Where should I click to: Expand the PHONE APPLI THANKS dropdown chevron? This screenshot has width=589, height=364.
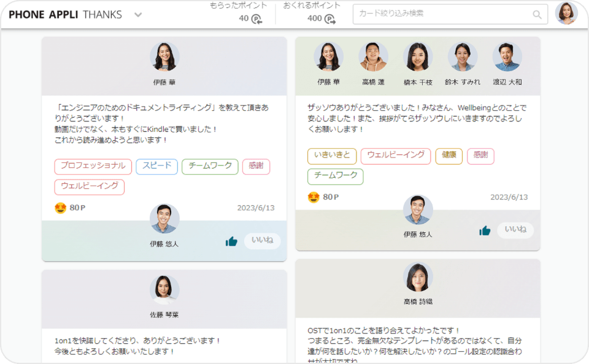click(138, 15)
